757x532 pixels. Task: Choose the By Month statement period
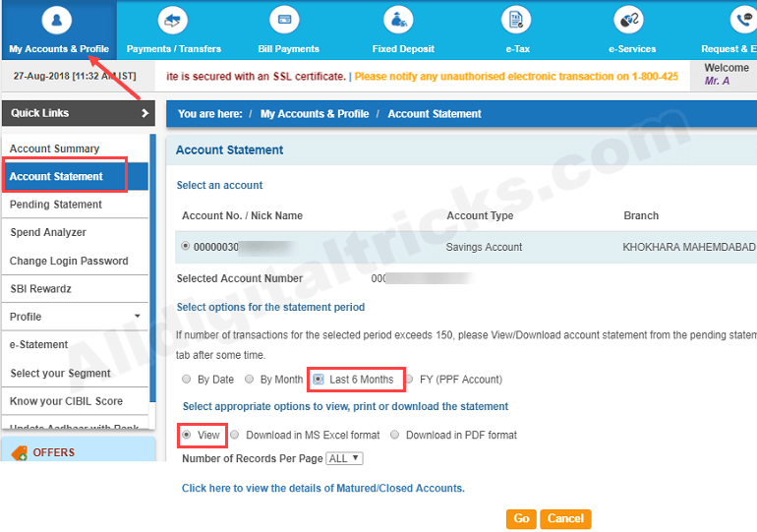pyautogui.click(x=249, y=380)
